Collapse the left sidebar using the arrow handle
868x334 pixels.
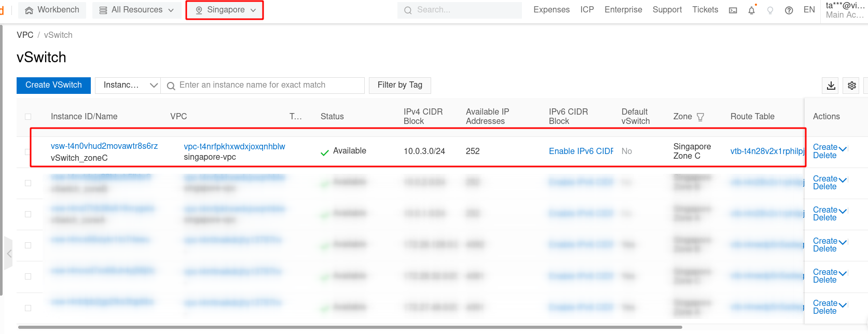(x=9, y=254)
